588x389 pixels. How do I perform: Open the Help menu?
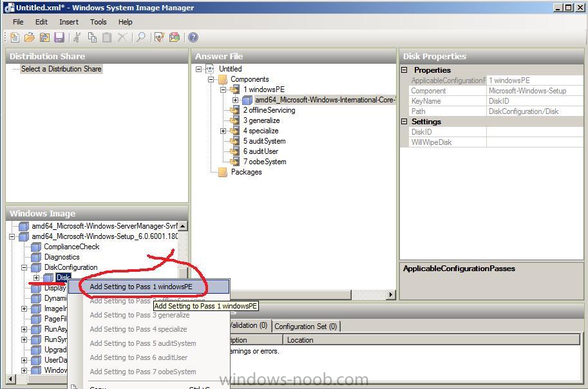click(125, 22)
